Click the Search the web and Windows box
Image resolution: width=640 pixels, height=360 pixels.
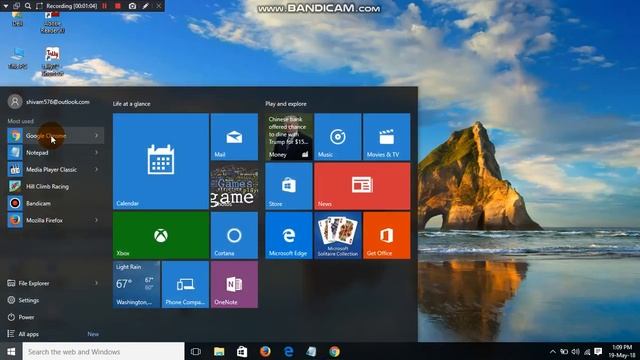pyautogui.click(x=103, y=351)
